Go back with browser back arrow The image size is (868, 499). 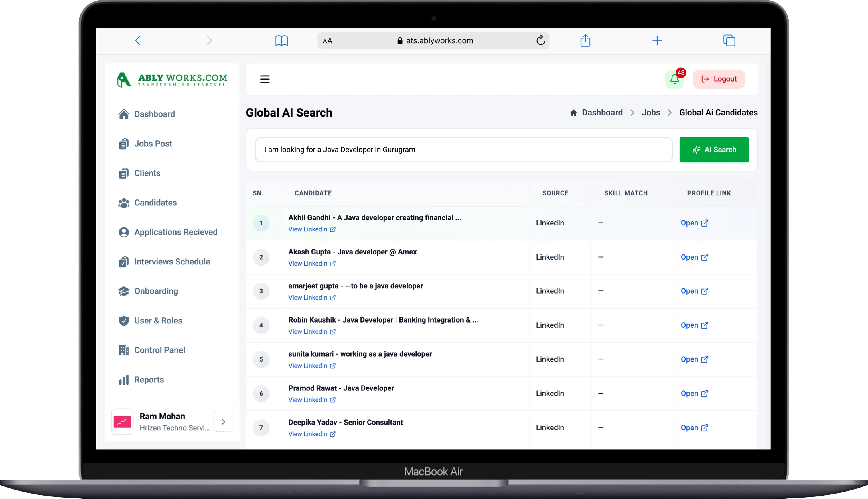(x=138, y=40)
